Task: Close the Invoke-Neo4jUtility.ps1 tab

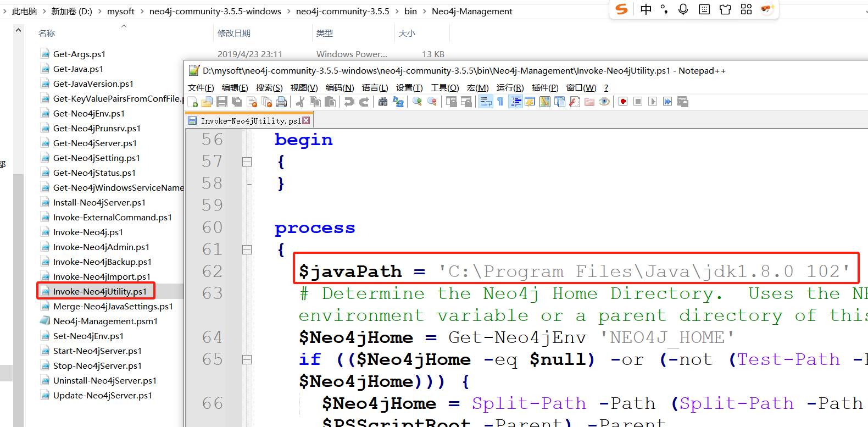Action: pos(307,120)
